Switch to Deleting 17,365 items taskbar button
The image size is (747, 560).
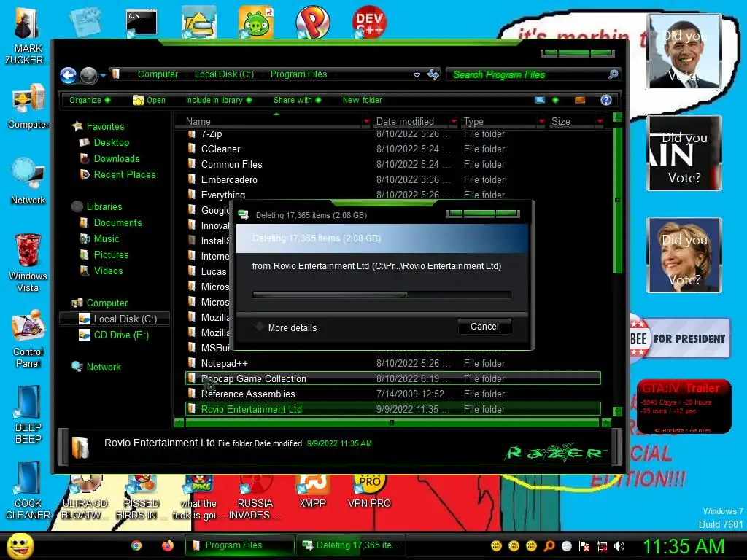tap(351, 545)
